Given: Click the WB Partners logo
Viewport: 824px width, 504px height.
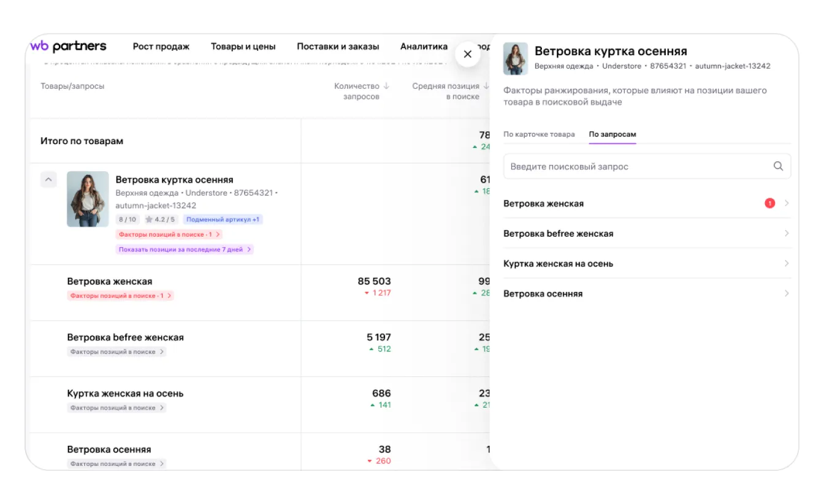Looking at the screenshot, I should tap(68, 47).
